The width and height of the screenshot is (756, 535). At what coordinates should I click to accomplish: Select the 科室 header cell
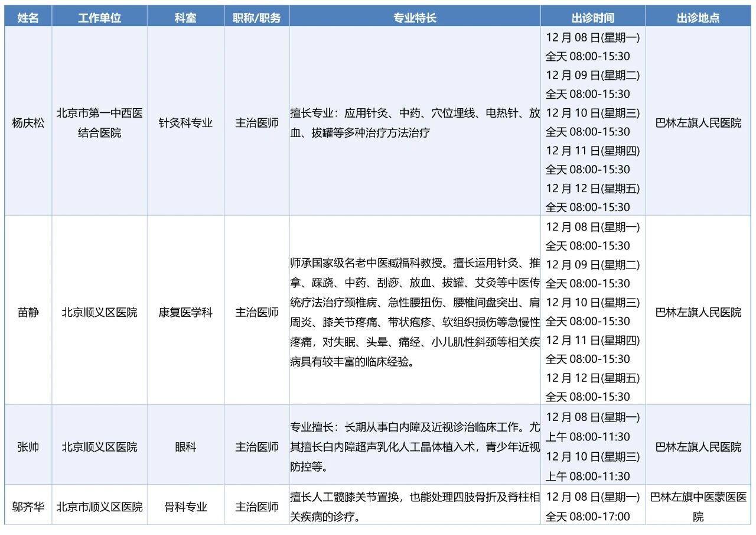[185, 18]
